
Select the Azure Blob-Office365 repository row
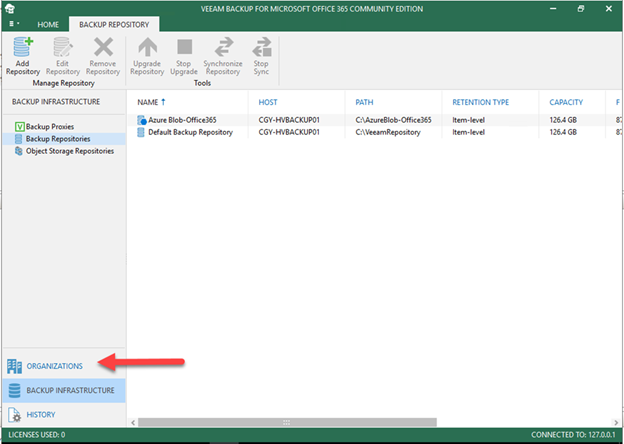tap(373, 120)
